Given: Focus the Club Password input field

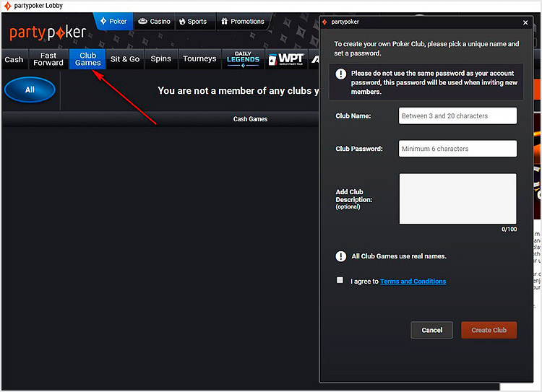Looking at the screenshot, I should (x=457, y=149).
